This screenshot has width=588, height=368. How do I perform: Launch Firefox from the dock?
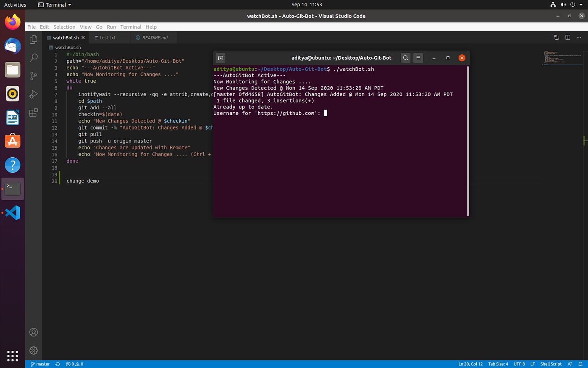pyautogui.click(x=13, y=22)
